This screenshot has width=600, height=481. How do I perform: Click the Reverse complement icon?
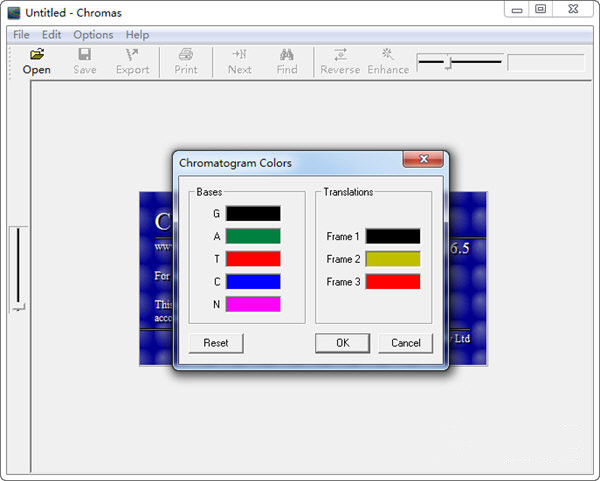pos(340,54)
